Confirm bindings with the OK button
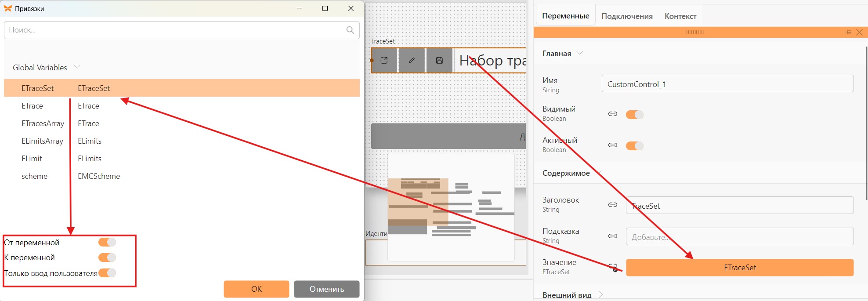The width and height of the screenshot is (868, 301). click(x=257, y=289)
